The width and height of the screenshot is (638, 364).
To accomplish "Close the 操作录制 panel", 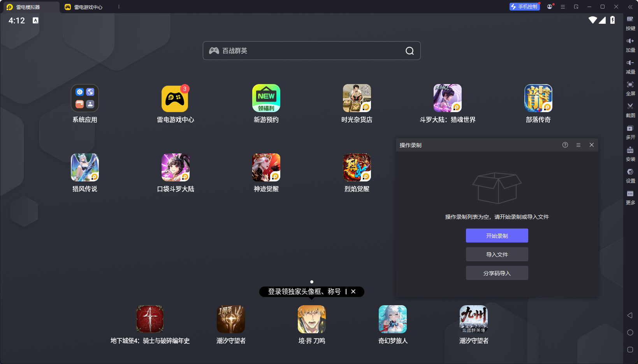I will 592,145.
